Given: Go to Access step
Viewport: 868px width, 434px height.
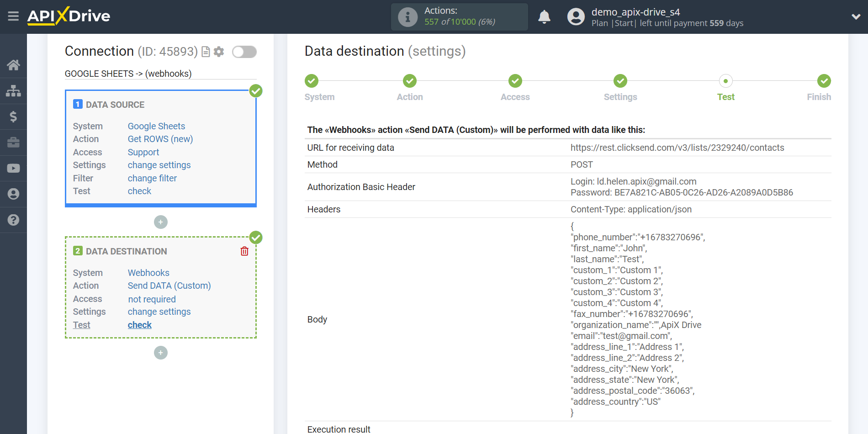Looking at the screenshot, I should point(515,81).
